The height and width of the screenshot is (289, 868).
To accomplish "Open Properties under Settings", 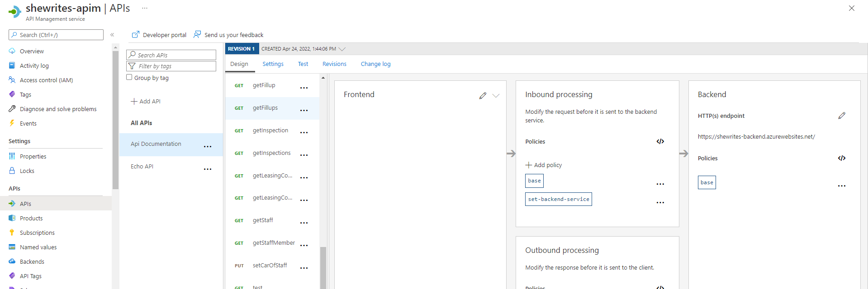I will (33, 156).
